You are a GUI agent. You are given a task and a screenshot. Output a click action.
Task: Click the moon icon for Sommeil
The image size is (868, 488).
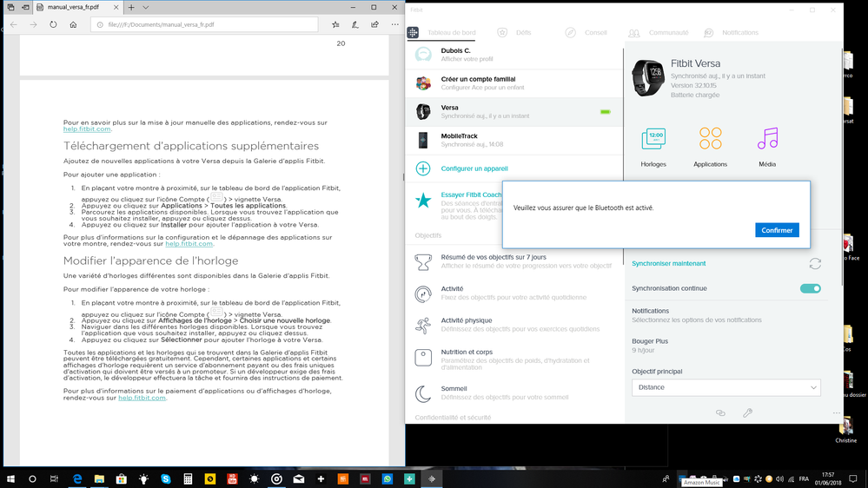[x=423, y=393]
